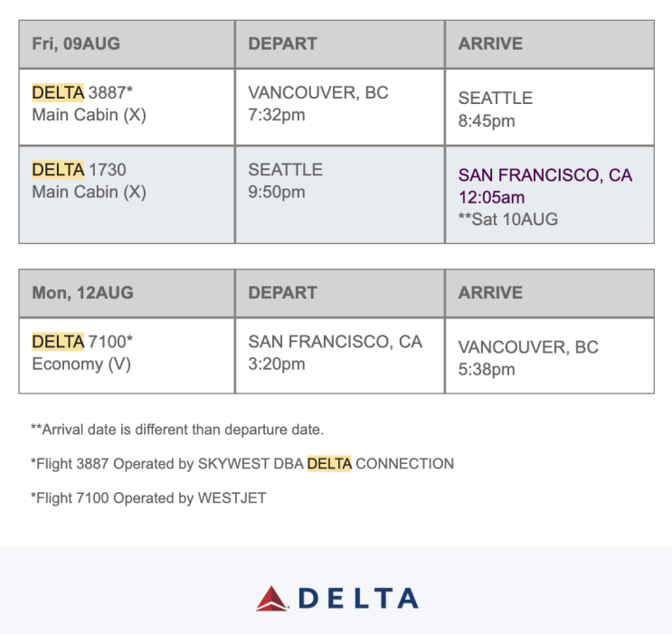Click the SEATTLE 8:45pm arrival cell
Screen dimensions: 672x634
point(495,109)
